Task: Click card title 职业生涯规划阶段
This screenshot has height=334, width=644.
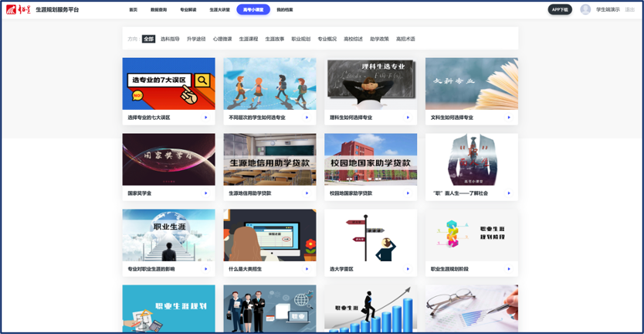Action: tap(449, 269)
